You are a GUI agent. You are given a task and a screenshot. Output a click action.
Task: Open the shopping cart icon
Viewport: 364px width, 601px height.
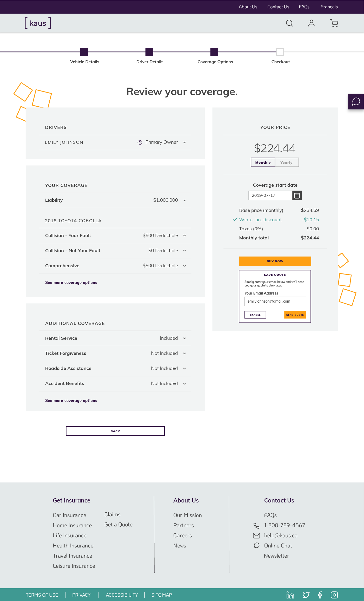[x=334, y=23]
